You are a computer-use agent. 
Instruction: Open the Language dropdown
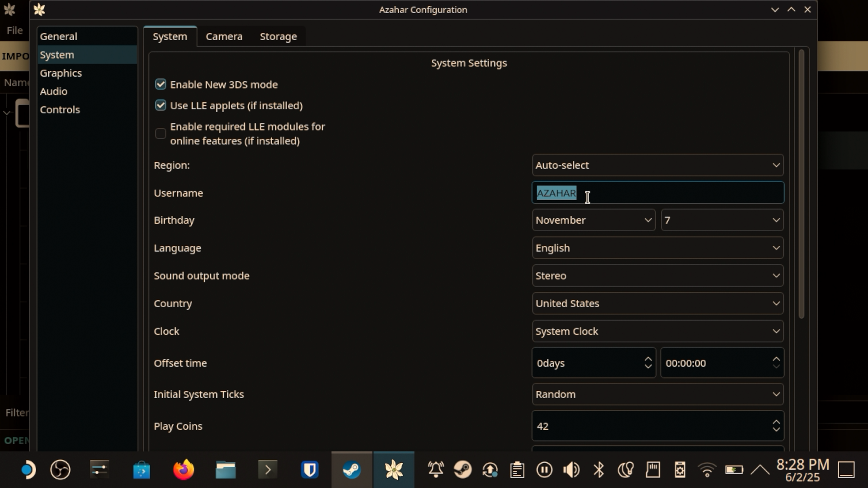[x=658, y=248]
